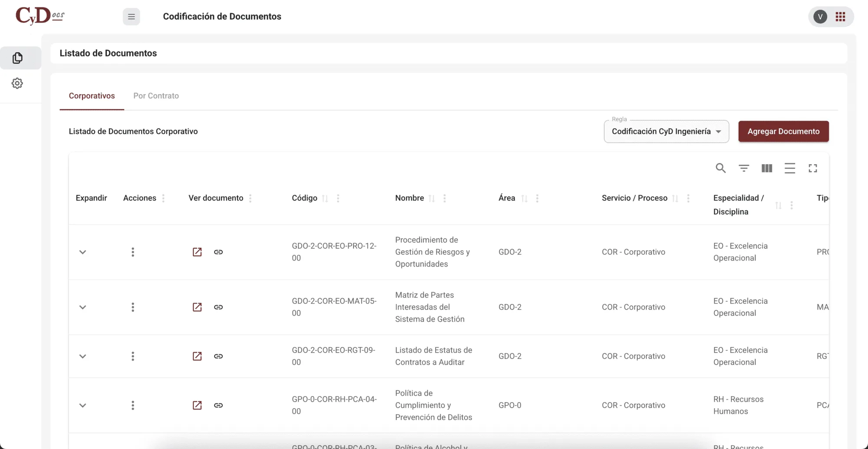Click the row density icon above the table
Screen dimensions: 868x449
(x=790, y=168)
